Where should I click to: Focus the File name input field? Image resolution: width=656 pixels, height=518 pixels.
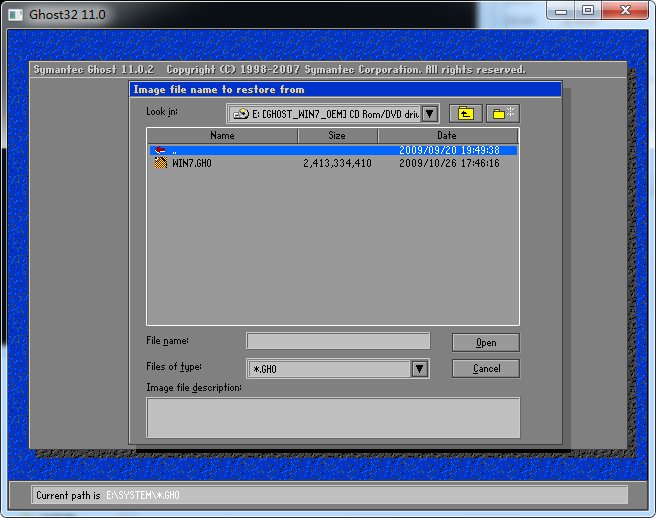(x=338, y=341)
